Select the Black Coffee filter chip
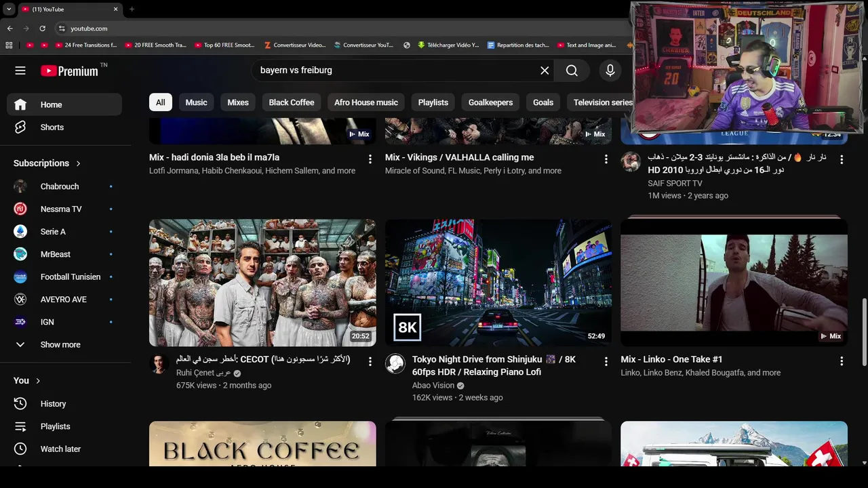Image resolution: width=868 pixels, height=488 pixels. (292, 102)
